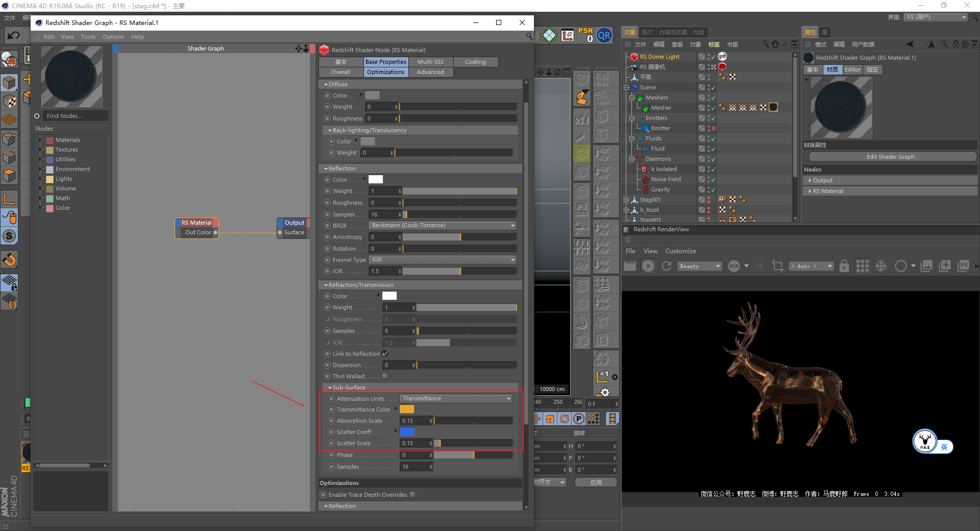Screen dimensions: 980x531
Task: Open the Attenuation Units dropdown
Action: pos(456,399)
